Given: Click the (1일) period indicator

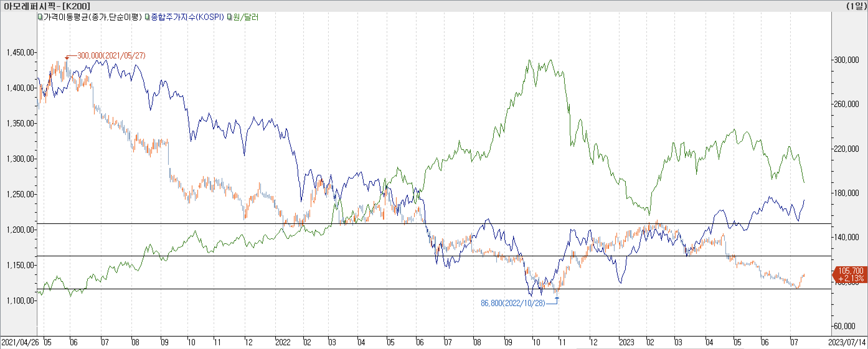Looking at the screenshot, I should pyautogui.click(x=856, y=6).
